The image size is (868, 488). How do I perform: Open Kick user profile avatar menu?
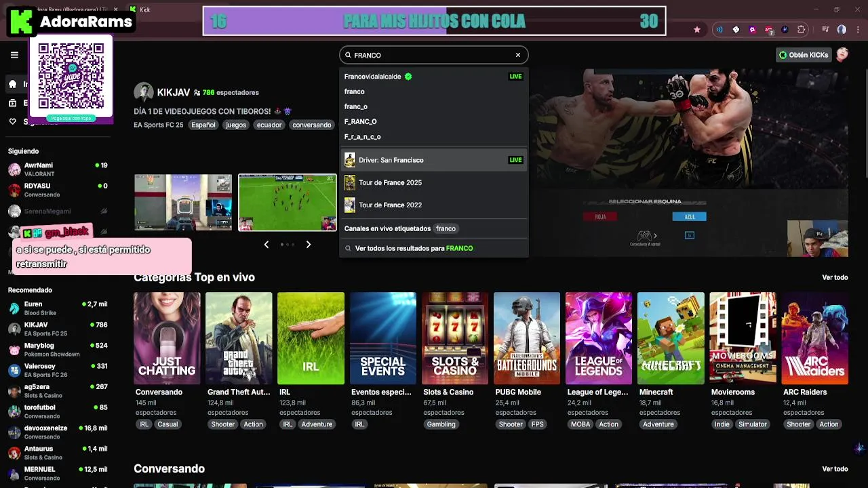[x=842, y=55]
